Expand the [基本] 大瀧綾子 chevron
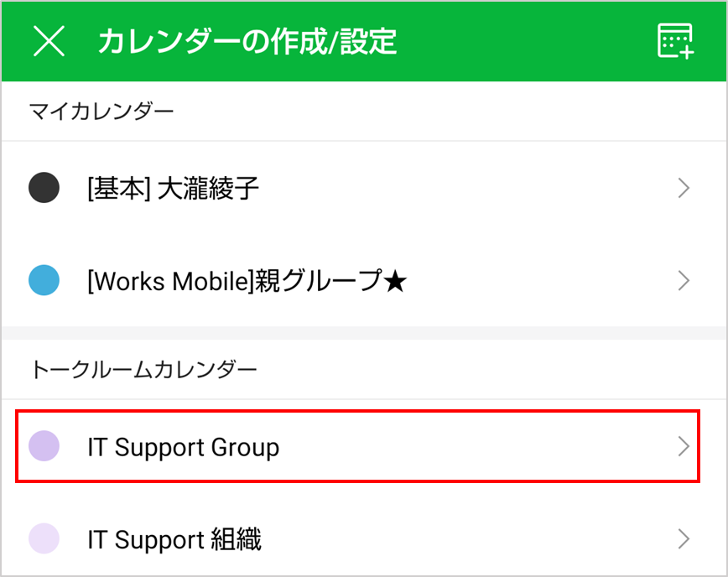 coord(684,188)
